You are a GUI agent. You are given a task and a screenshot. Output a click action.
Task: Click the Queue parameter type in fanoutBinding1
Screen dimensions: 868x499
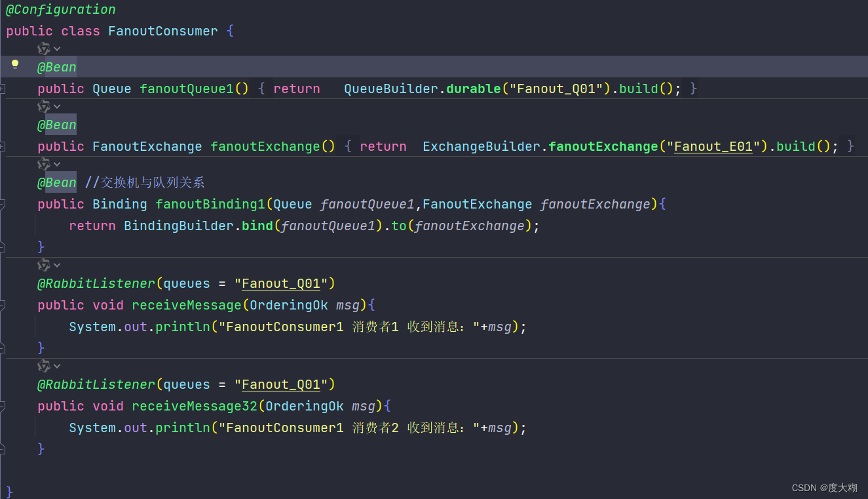coord(293,204)
